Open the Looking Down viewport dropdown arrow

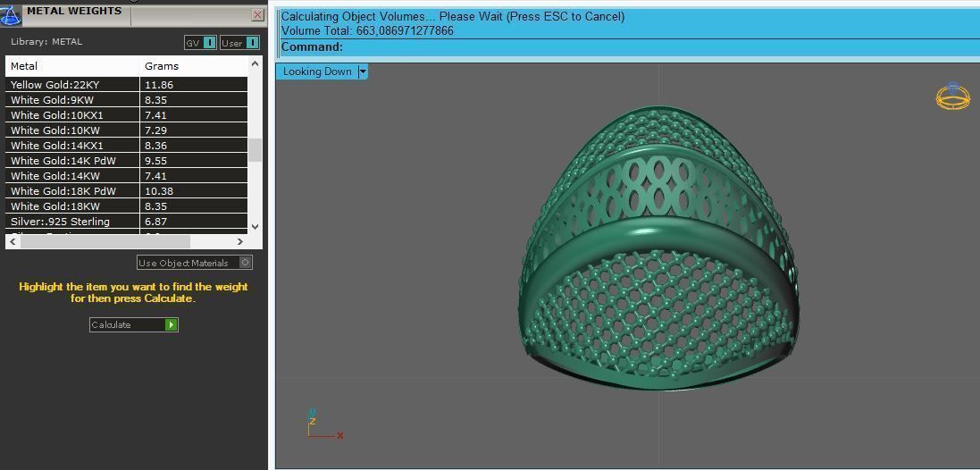363,71
